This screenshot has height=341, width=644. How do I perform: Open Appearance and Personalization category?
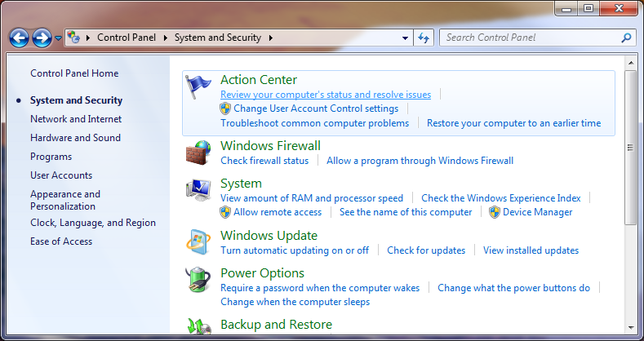tap(65, 200)
